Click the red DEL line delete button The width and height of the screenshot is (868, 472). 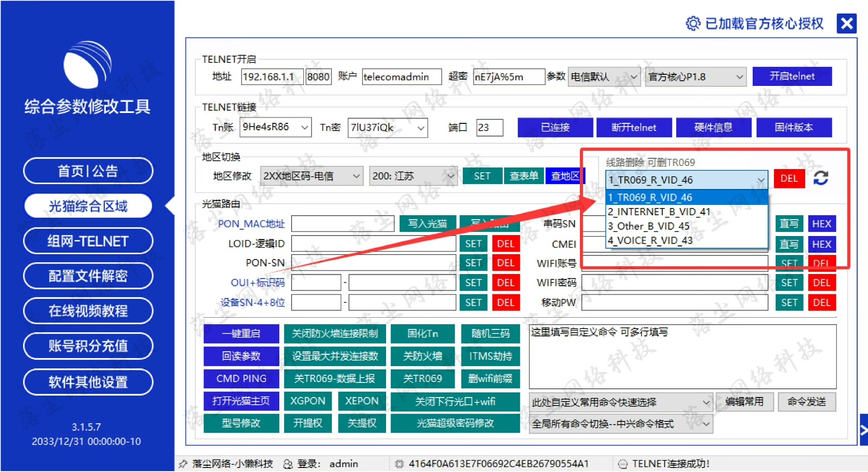click(789, 179)
